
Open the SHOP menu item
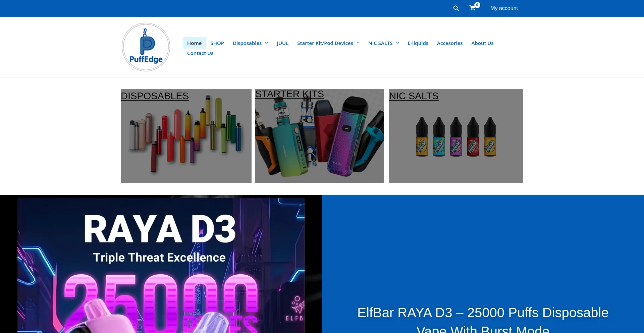coord(217,43)
